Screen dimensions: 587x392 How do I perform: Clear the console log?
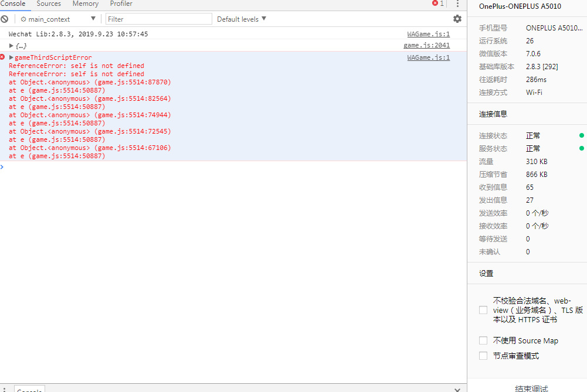[4, 19]
